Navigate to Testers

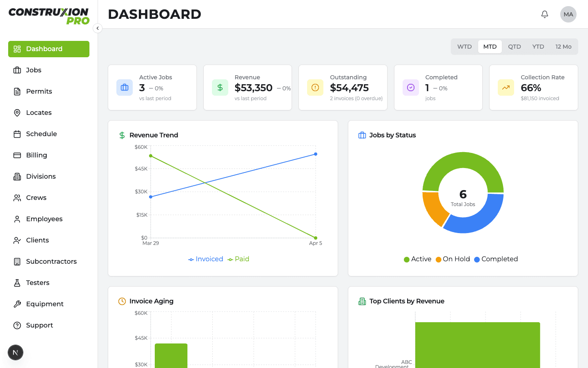(49, 283)
